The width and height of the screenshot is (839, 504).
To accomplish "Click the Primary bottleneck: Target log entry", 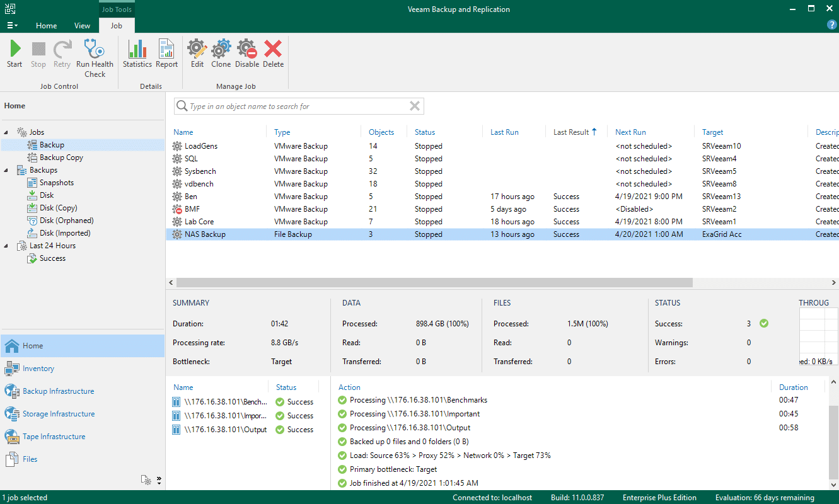I will coord(393,469).
